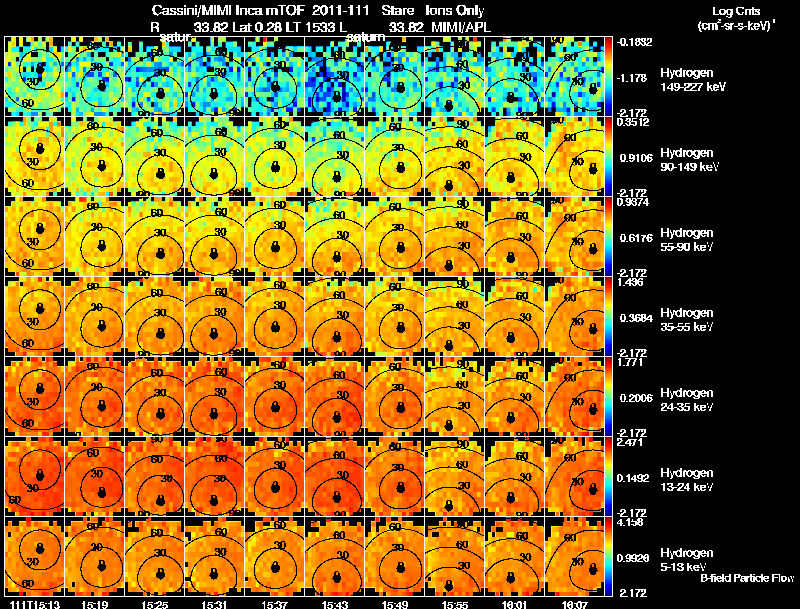Select the '0.9106' scale value

point(636,158)
